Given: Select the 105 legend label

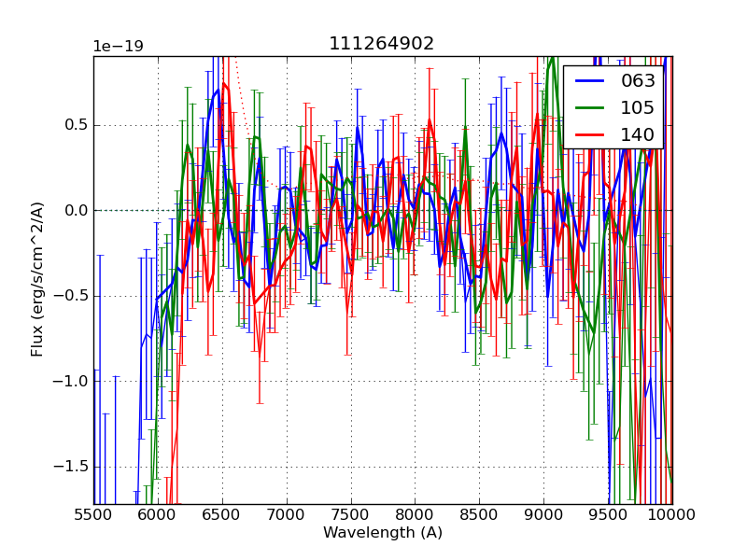Looking at the screenshot, I should coord(638,107).
